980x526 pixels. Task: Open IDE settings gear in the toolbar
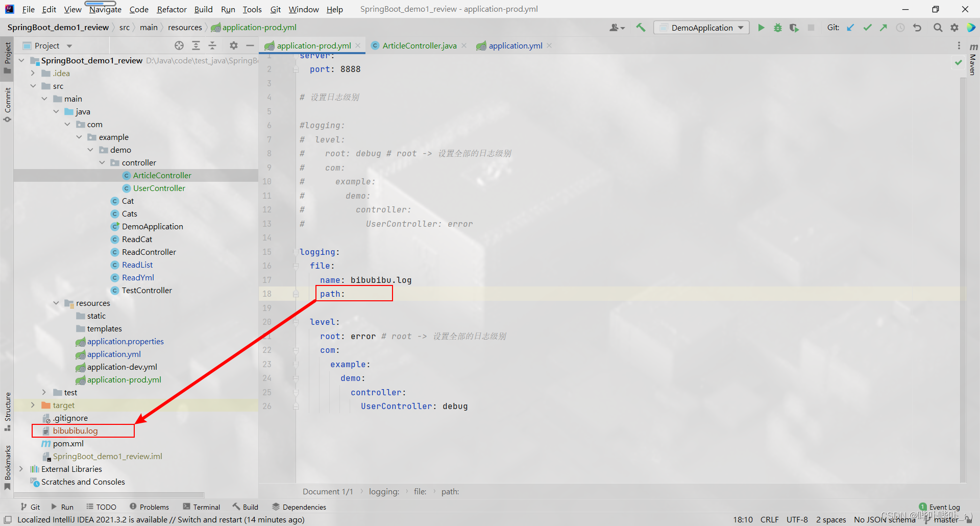tap(954, 28)
